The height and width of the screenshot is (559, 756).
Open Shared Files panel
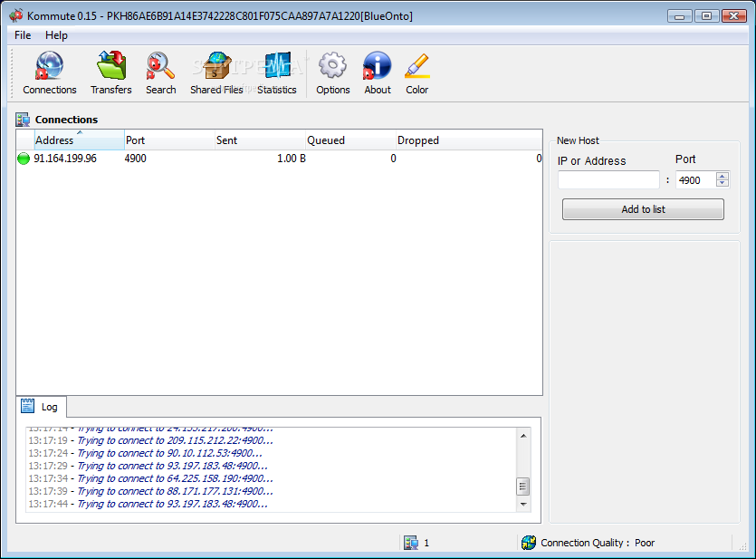[x=216, y=72]
